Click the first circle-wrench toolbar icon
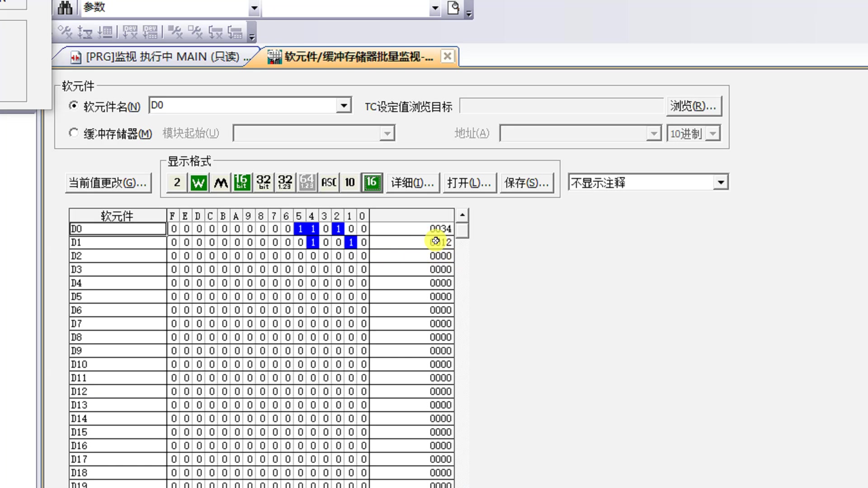This screenshot has height=488, width=868. 65,32
